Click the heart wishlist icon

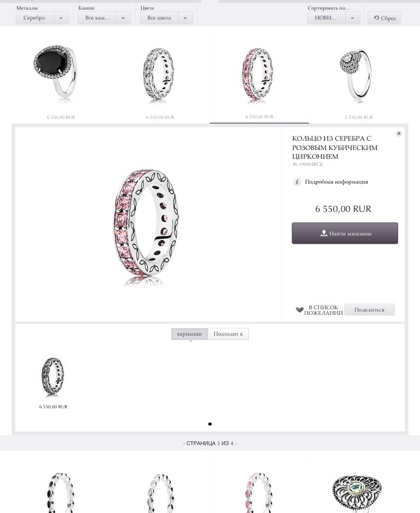299,309
